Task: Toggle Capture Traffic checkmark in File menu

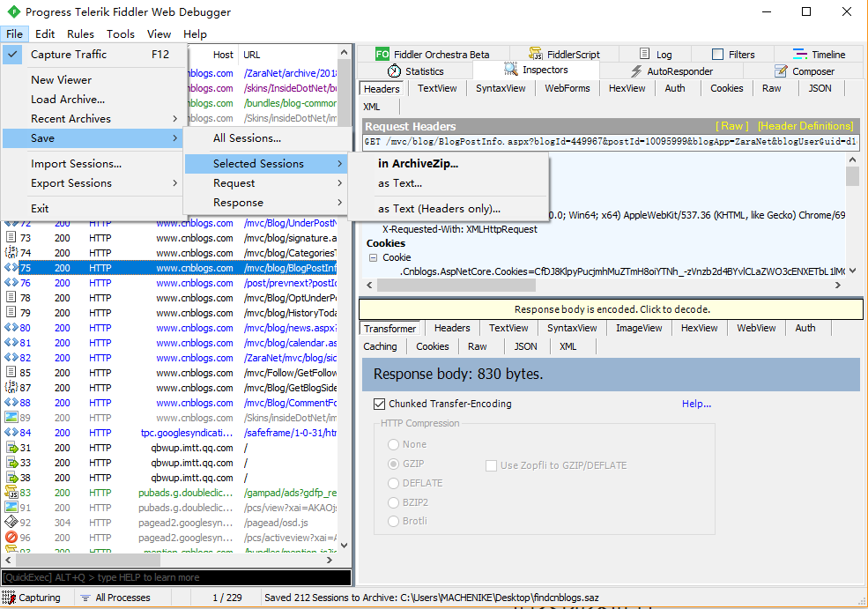Action: pyautogui.click(x=12, y=55)
